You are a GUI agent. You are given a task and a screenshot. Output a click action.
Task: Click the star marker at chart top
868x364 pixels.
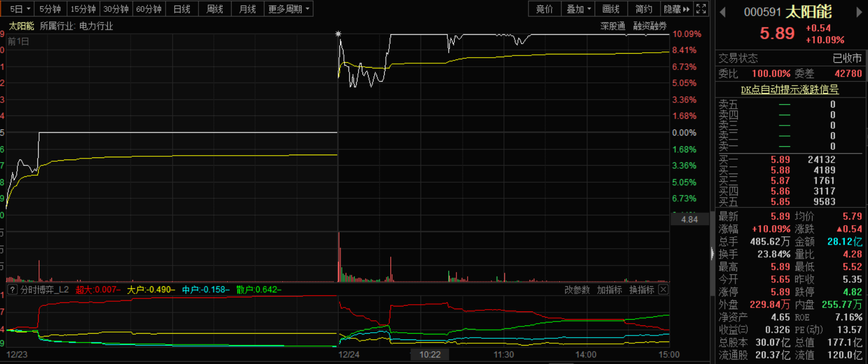[338, 34]
